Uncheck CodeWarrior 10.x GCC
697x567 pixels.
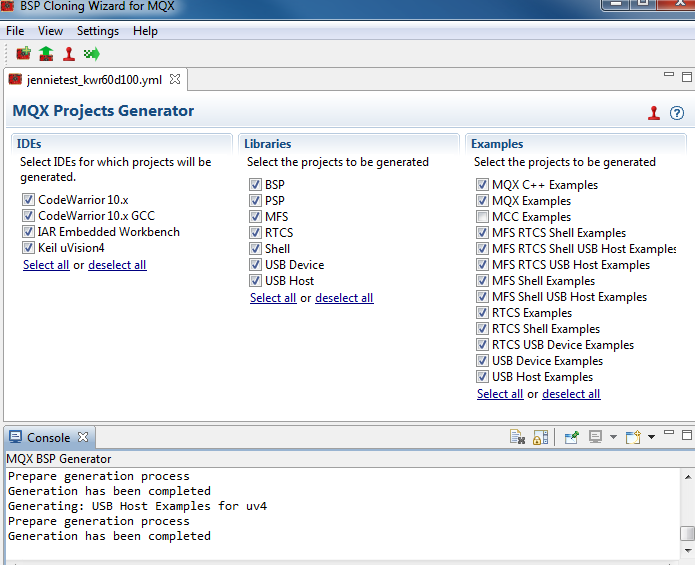point(28,216)
